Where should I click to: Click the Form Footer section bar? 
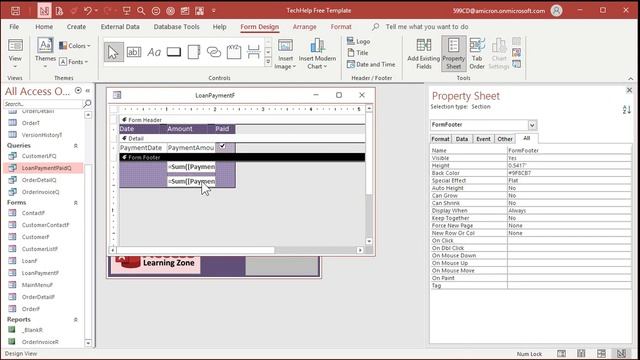tap(242, 157)
